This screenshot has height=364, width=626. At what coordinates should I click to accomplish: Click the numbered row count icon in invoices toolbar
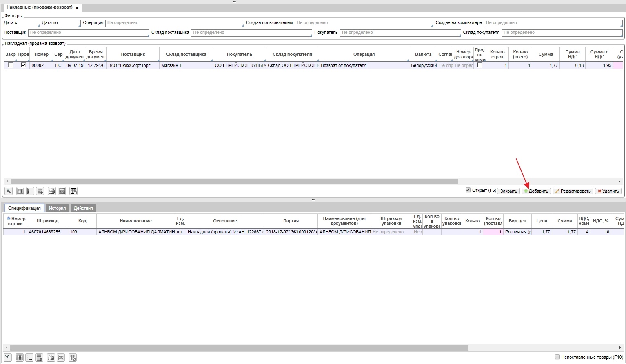[30, 191]
